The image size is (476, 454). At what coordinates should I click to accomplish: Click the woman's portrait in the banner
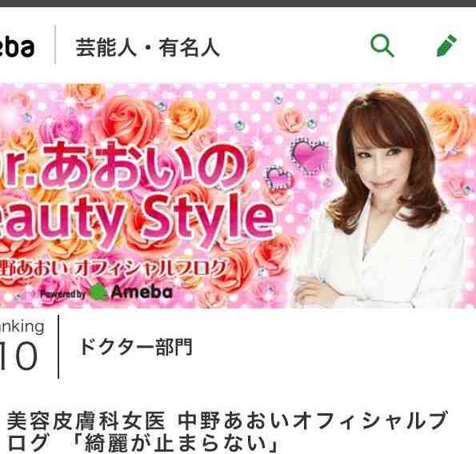coord(379,199)
